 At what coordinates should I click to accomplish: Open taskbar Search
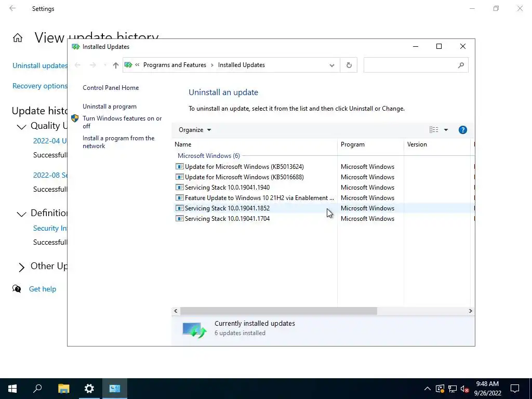(x=37, y=389)
